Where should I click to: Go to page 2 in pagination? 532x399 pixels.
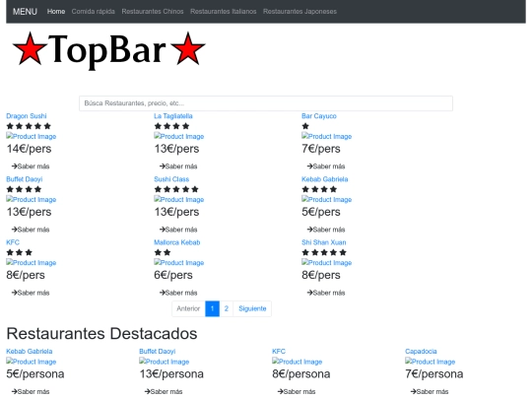point(227,308)
